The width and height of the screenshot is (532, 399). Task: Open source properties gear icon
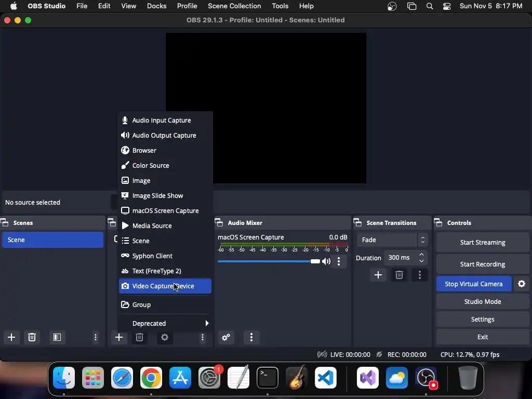click(165, 337)
